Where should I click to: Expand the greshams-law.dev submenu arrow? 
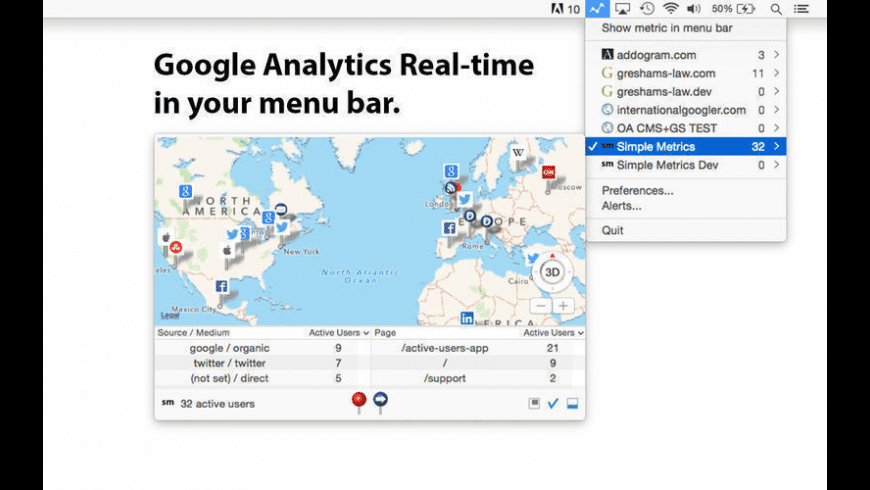point(776,91)
